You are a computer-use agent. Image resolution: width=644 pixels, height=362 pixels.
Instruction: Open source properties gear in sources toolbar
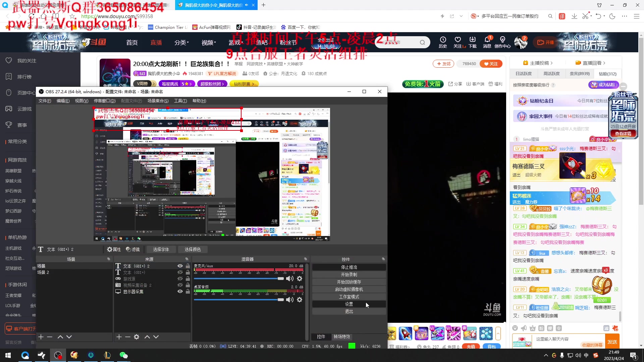[x=137, y=337]
